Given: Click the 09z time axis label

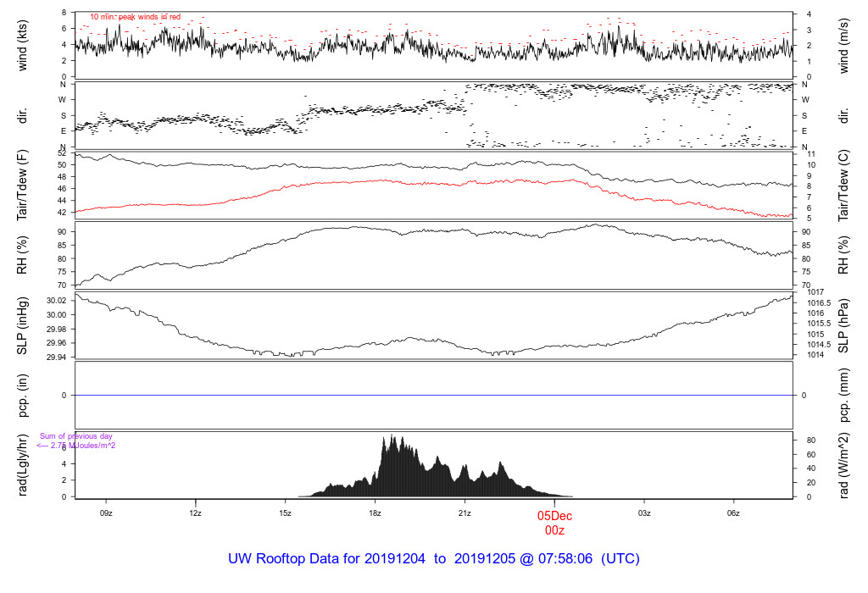Looking at the screenshot, I should click(106, 513).
